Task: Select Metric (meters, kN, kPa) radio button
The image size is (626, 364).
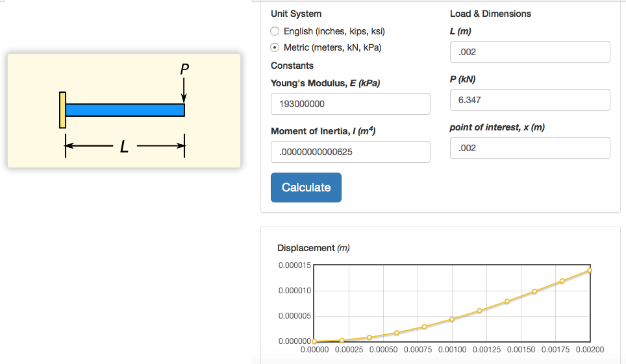Action: [275, 47]
